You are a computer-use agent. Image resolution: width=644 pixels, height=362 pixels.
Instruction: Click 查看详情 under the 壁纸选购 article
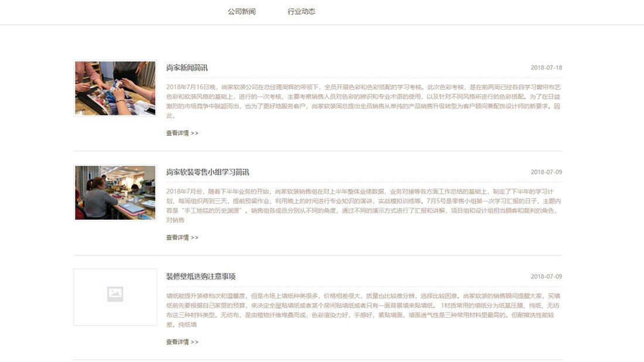coord(177,341)
